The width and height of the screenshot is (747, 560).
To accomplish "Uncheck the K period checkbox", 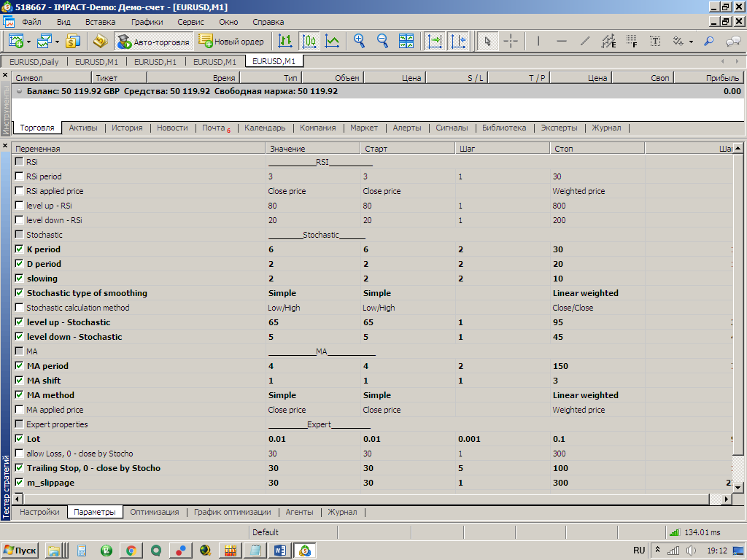I will [x=19, y=249].
